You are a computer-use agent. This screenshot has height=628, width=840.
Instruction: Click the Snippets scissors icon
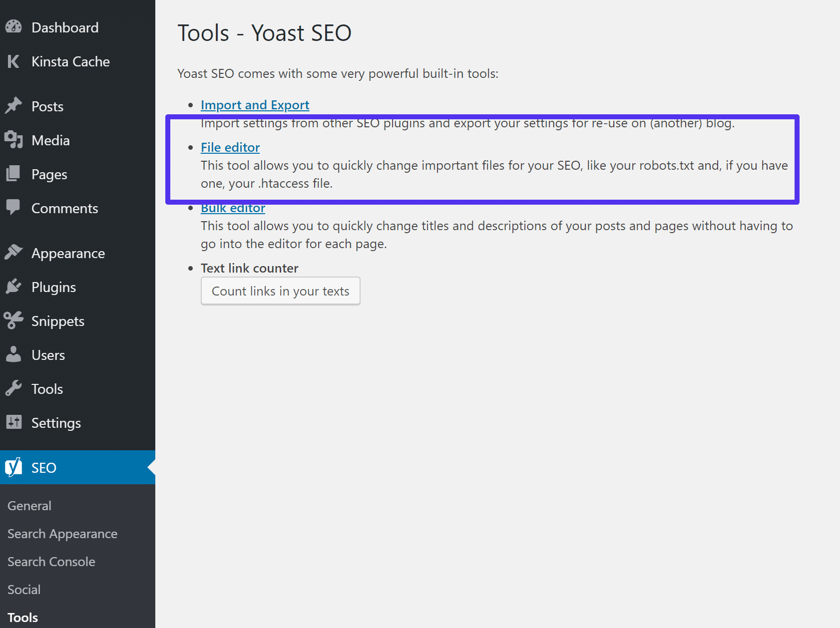tap(13, 320)
